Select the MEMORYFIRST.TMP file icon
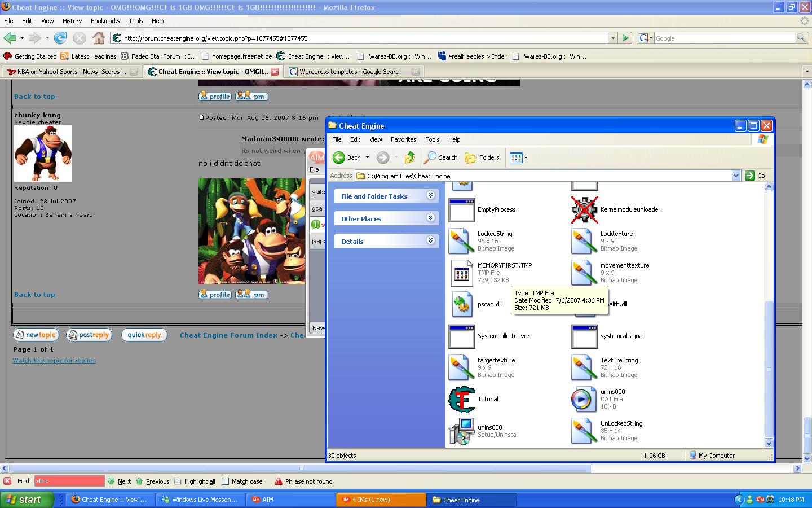Viewport: 812px width, 508px height. point(462,273)
